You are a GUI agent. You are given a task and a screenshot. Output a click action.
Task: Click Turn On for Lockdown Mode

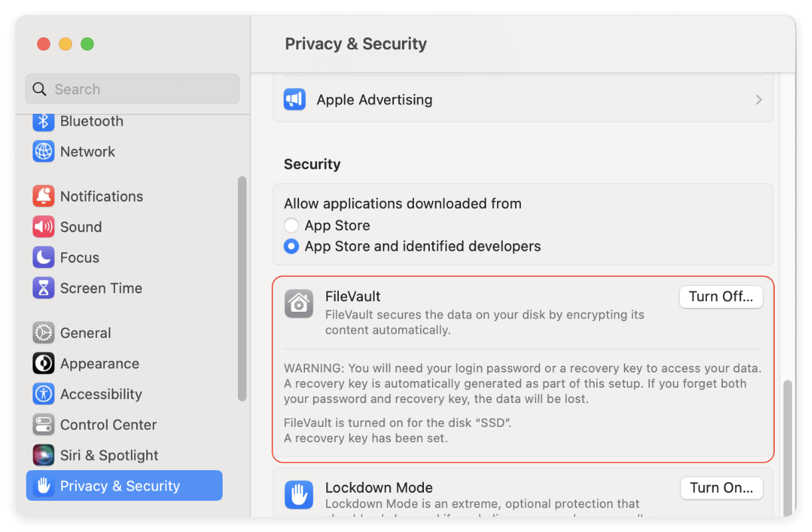click(722, 487)
